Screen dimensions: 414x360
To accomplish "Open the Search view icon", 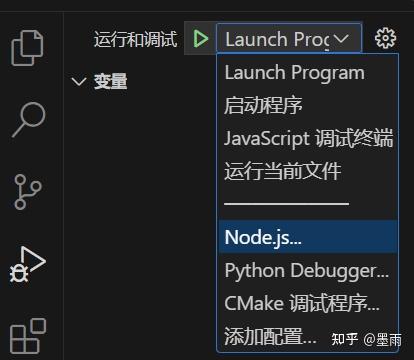I will (29, 119).
